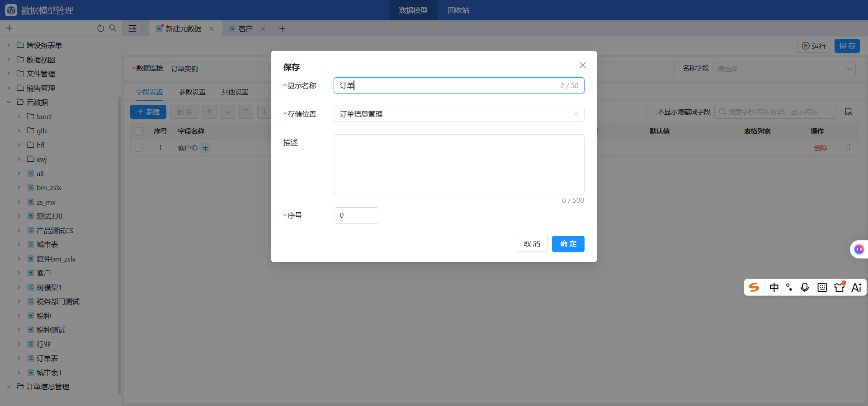Image resolution: width=868 pixels, height=406 pixels.
Task: Select 城市表 in the tree
Action: tap(47, 245)
